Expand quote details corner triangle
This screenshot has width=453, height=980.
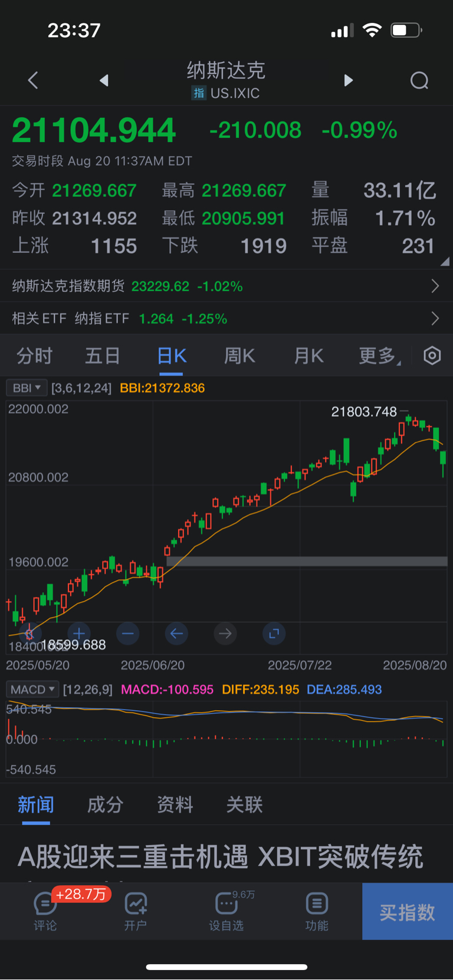pyautogui.click(x=445, y=261)
